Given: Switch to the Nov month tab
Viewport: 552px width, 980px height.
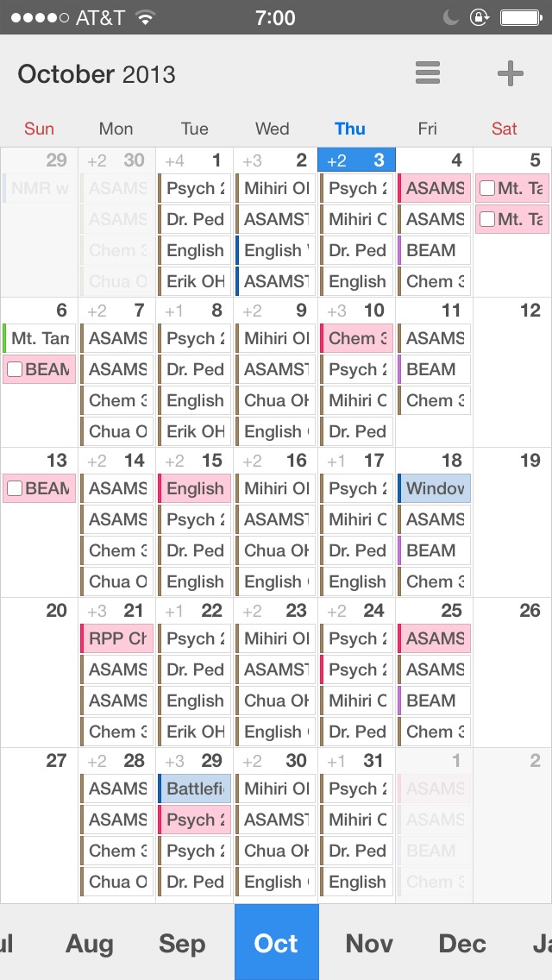Looking at the screenshot, I should point(369,944).
